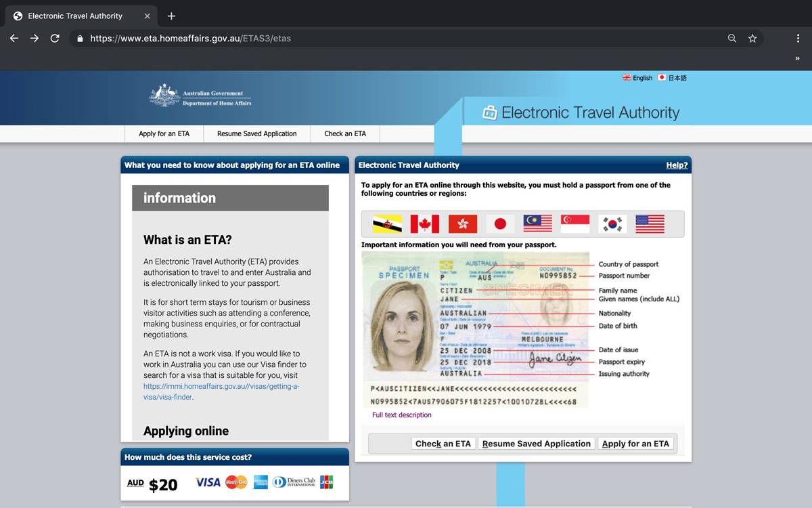Open the browser three-dot menu
Viewport: 812px width, 508px height.
[x=798, y=39]
